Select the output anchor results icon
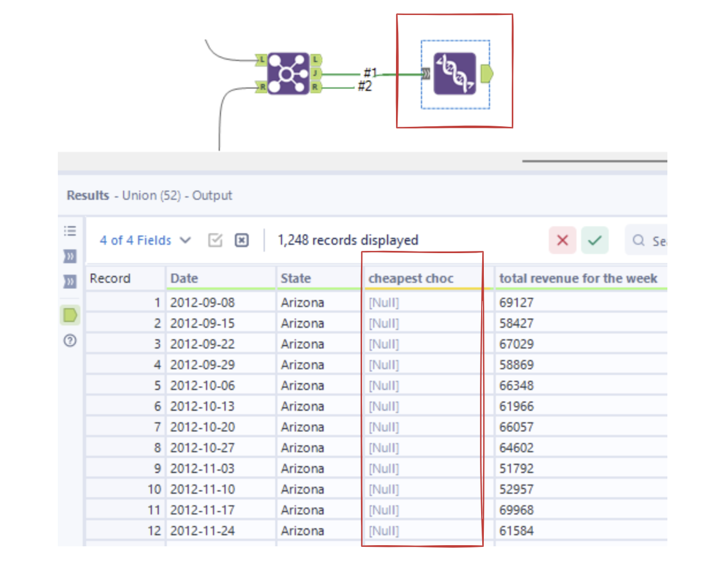This screenshot has height=578, width=728. (x=70, y=315)
